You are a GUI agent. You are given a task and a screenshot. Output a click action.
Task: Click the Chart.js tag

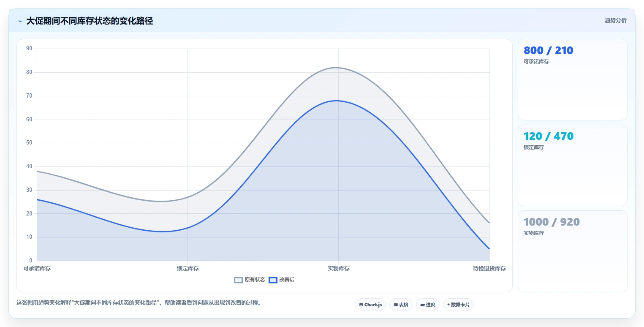tap(370, 305)
